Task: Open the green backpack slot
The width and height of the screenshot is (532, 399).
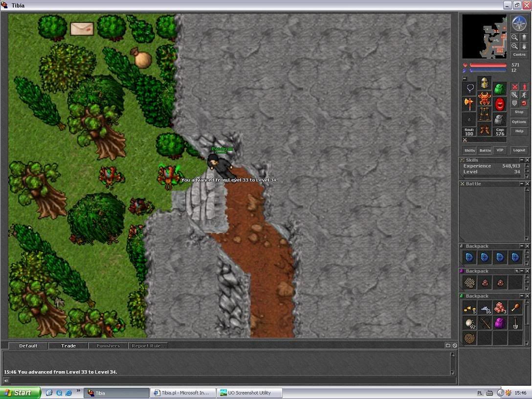Action: [x=499, y=89]
